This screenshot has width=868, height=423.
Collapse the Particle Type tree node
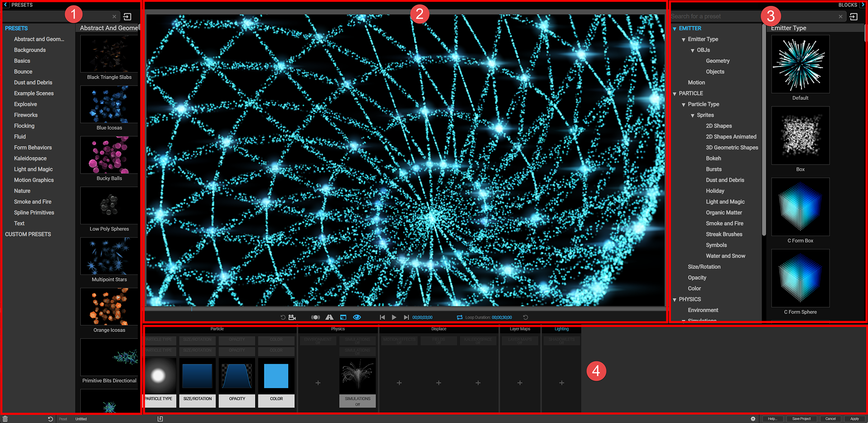click(x=684, y=105)
